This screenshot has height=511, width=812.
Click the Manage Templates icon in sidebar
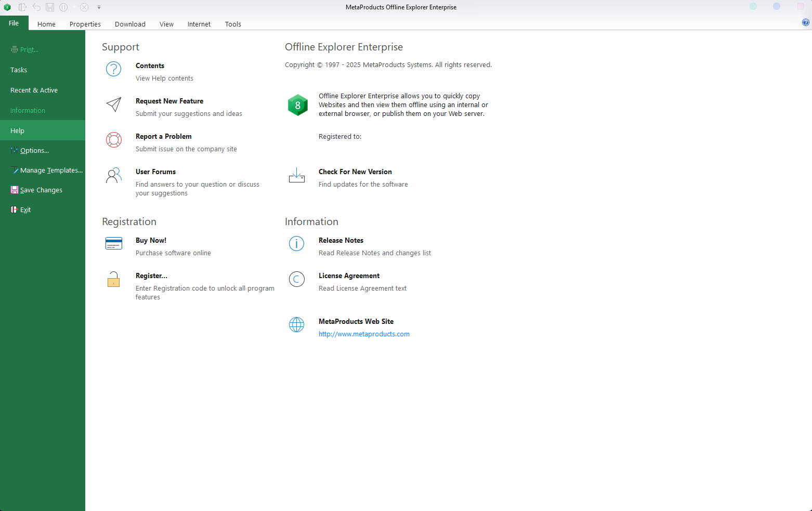15,171
